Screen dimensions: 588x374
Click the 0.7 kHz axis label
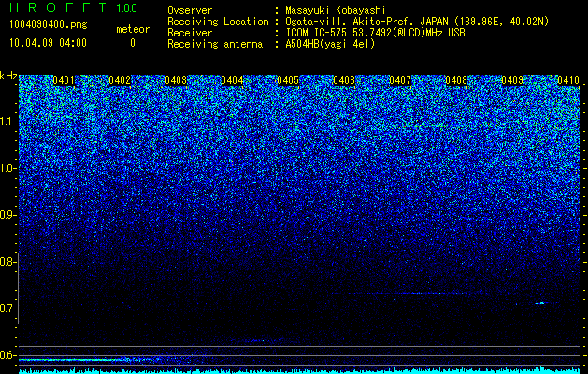pyautogui.click(x=7, y=309)
